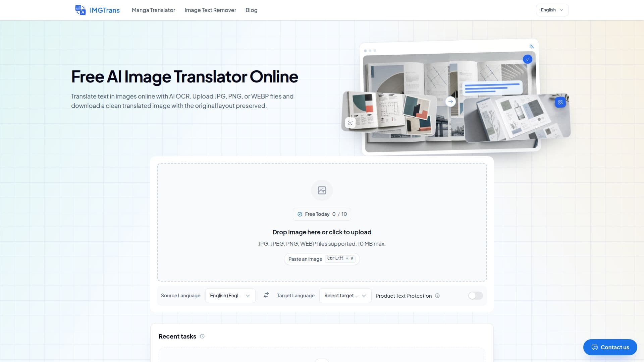Click info icon beside Product Text Protection
The image size is (644, 362).
pos(437,296)
